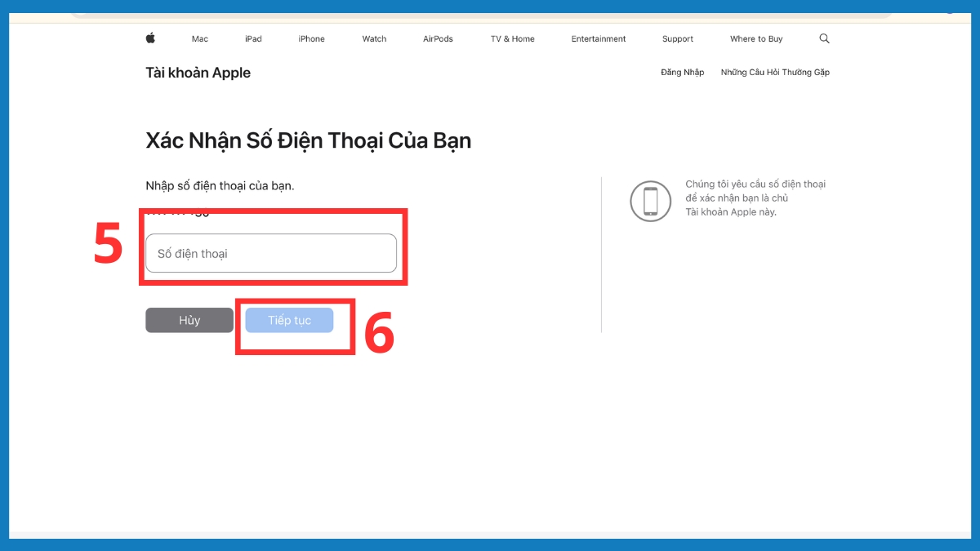Viewport: 980px width, 551px height.
Task: Open Những Câu Hỏi Thường Gặp
Action: click(x=774, y=73)
